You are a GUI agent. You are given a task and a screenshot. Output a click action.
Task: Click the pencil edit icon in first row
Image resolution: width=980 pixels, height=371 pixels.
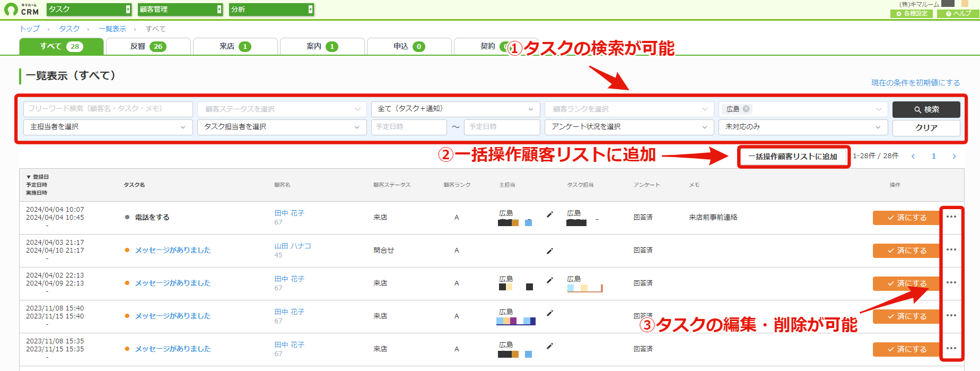[x=550, y=214]
